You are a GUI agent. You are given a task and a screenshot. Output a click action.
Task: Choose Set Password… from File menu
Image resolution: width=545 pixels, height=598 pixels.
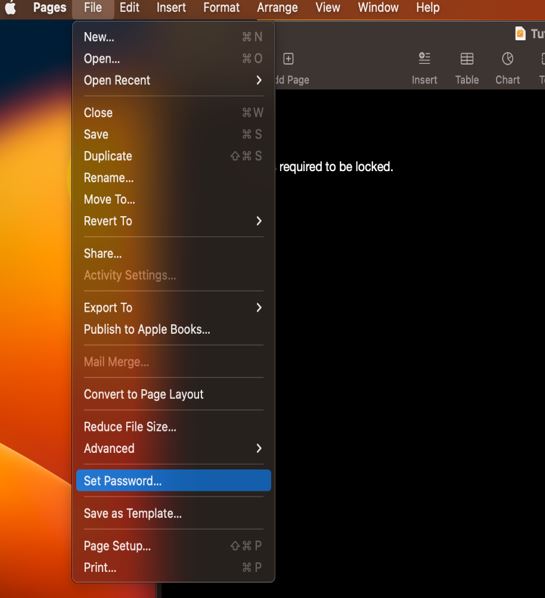[174, 481]
